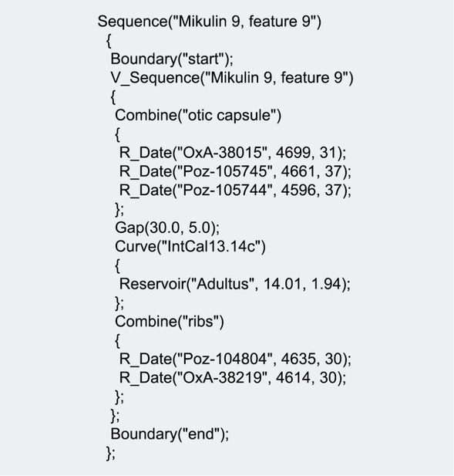Click the R_Date Poz-104804 line
The height and width of the screenshot is (476, 454).
click(x=235, y=360)
